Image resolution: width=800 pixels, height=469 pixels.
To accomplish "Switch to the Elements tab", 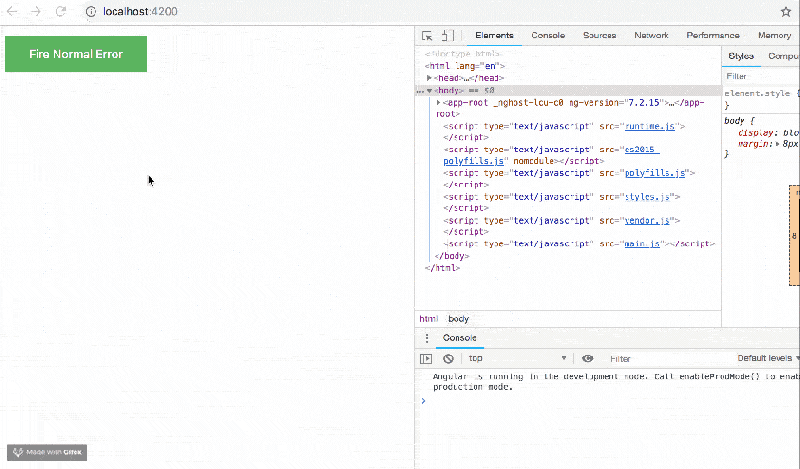I will pos(494,35).
